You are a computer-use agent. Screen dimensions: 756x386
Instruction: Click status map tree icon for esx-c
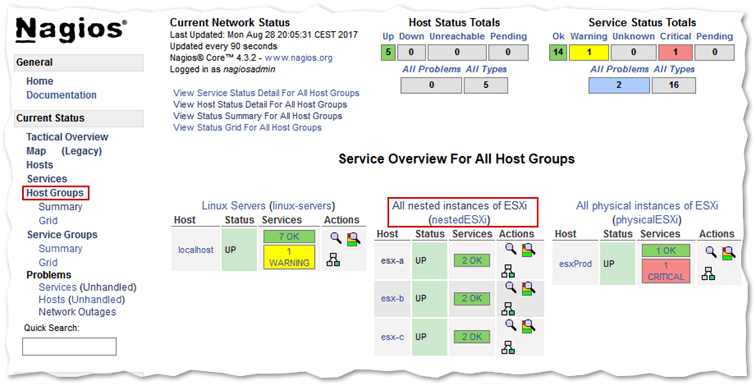pos(508,347)
